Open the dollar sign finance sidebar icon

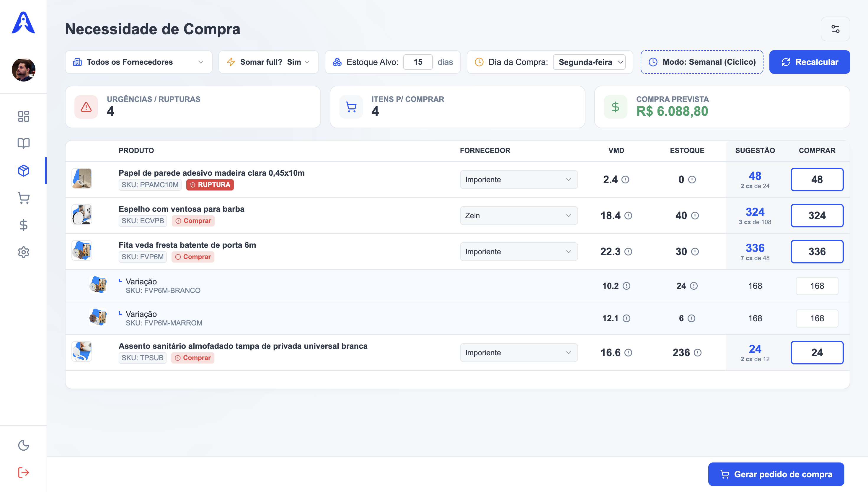pyautogui.click(x=23, y=225)
